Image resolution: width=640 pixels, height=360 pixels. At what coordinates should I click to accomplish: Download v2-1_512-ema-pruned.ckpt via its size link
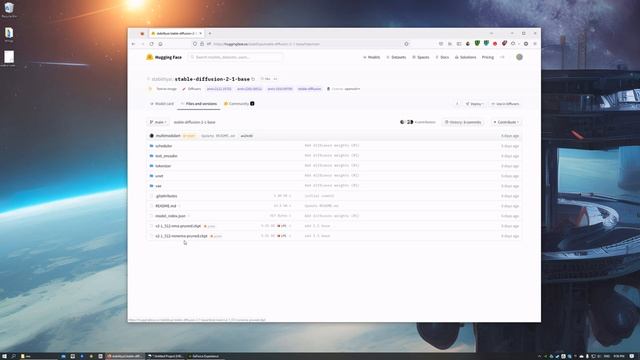pyautogui.click(x=276, y=226)
